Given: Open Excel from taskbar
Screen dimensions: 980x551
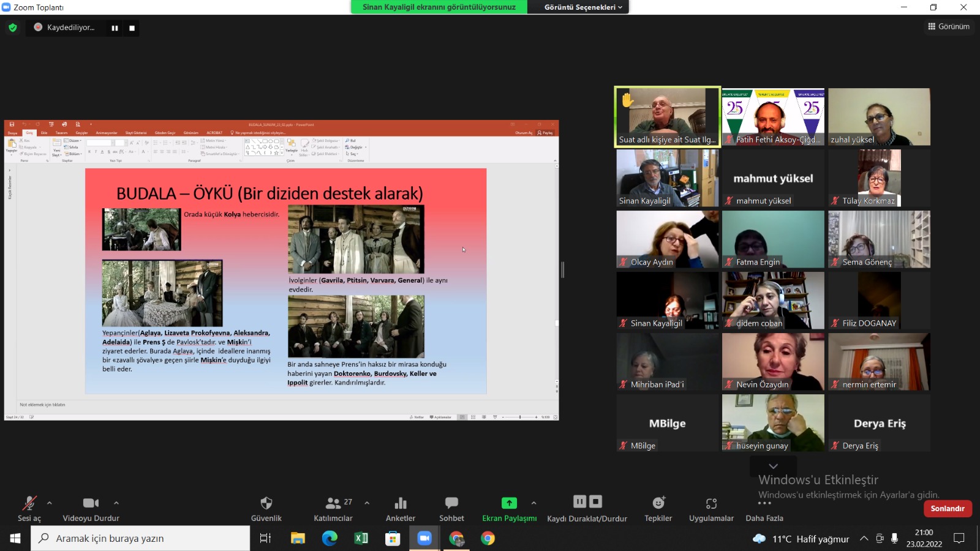Looking at the screenshot, I should 361,538.
